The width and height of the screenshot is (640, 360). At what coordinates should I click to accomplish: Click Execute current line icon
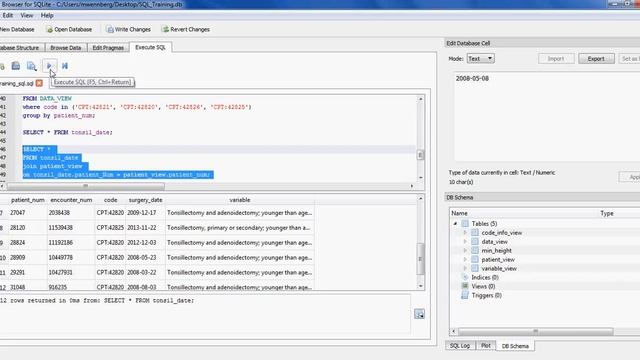[x=65, y=66]
